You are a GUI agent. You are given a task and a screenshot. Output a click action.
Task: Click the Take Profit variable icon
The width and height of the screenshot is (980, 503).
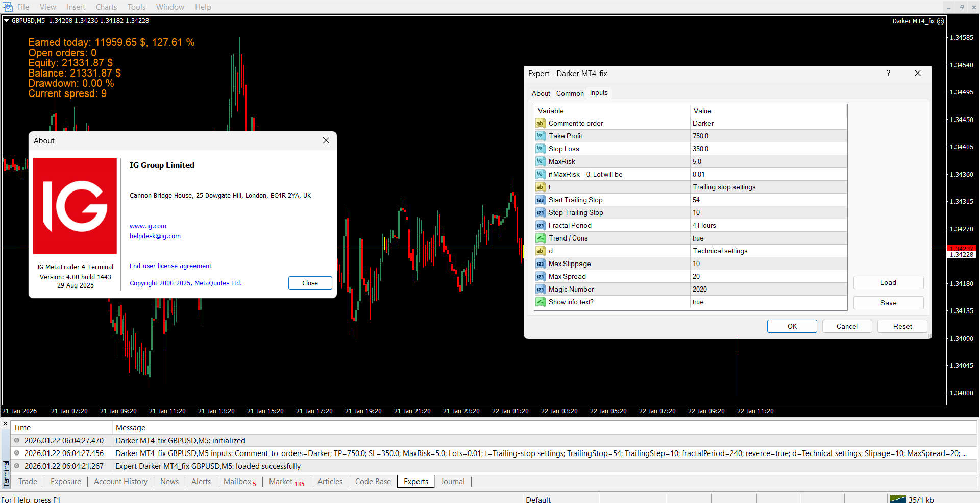[540, 136]
